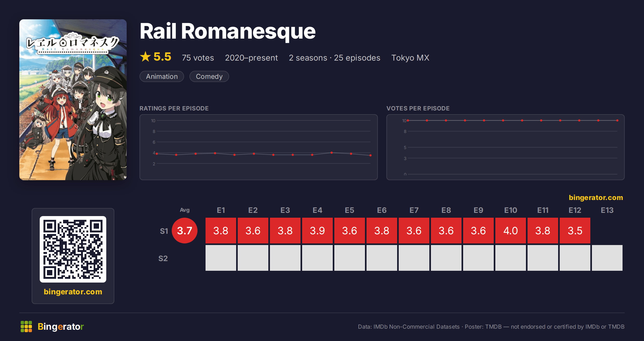The width and height of the screenshot is (644, 341).
Task: Click the Bingerator brand name text
Action: click(61, 327)
